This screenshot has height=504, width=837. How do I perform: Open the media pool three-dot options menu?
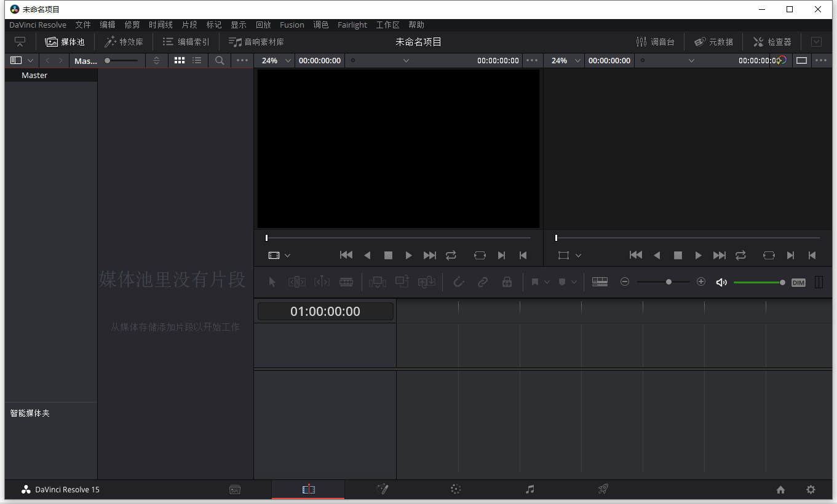click(242, 60)
